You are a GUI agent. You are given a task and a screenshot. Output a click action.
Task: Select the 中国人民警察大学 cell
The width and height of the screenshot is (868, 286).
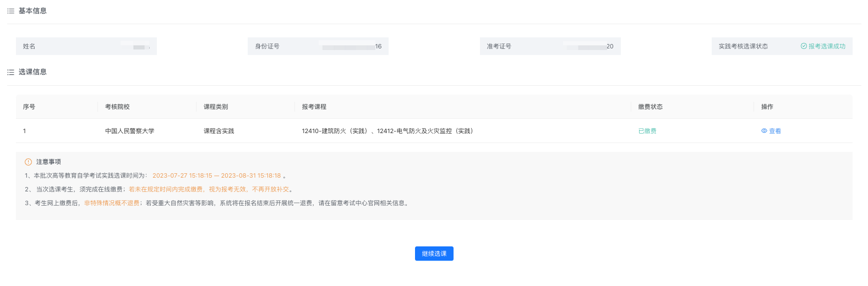pyautogui.click(x=130, y=131)
